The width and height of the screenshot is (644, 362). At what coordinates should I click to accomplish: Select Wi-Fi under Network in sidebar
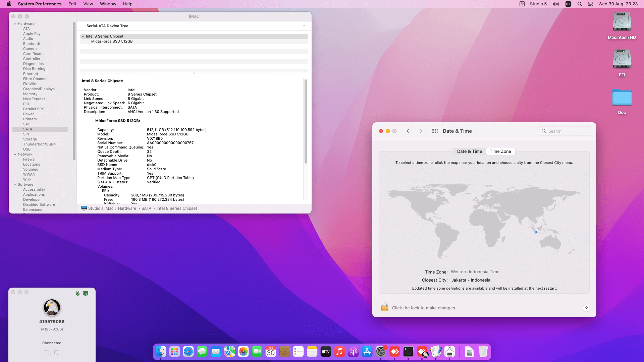point(28,180)
